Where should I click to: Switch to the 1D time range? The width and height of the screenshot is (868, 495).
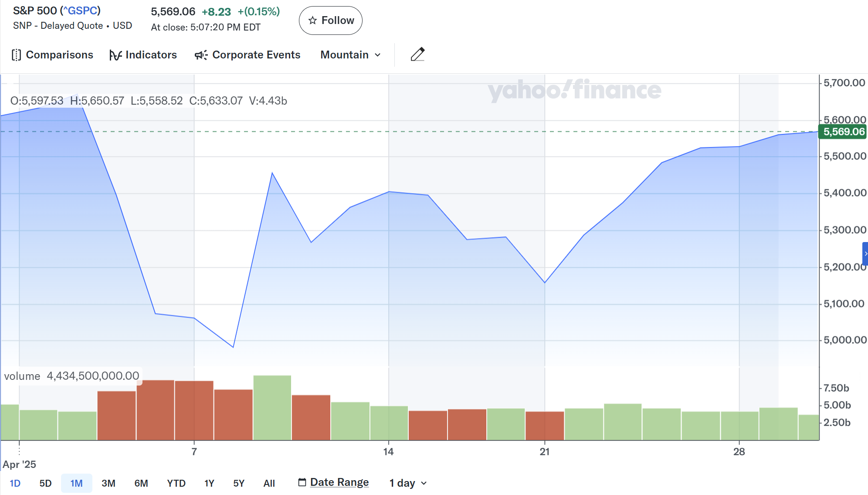15,483
